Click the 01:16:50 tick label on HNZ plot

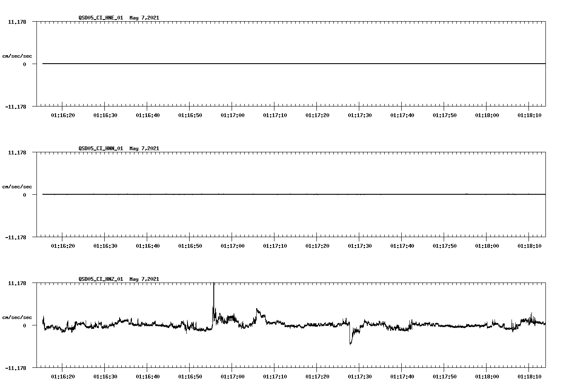[190, 375]
